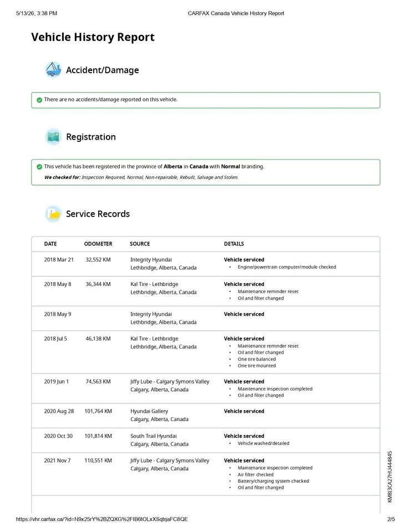Click 'Vehicle serviced' in the 2020 Aug 28 row

tap(244, 411)
